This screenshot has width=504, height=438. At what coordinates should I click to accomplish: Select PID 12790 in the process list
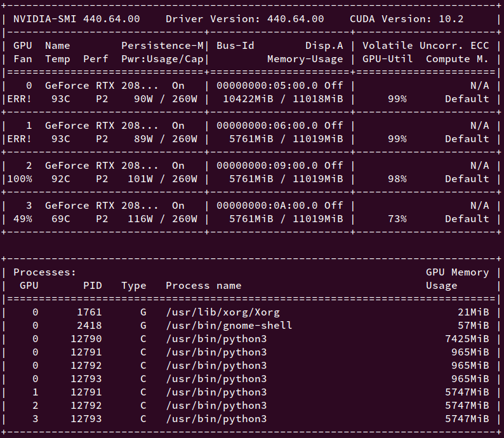[x=86, y=339]
